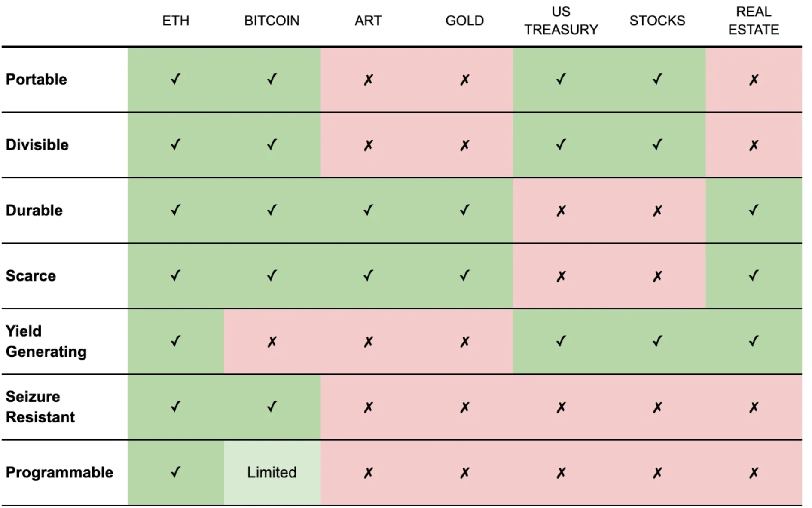812x508 pixels.
Task: Click the Real Estate Durable checkmark
Action: pos(754,210)
